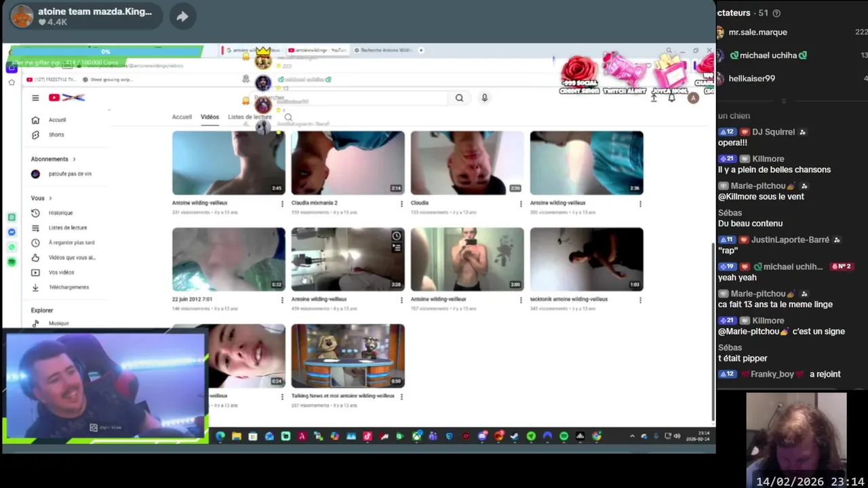Add hovered video to queue

[x=397, y=248]
